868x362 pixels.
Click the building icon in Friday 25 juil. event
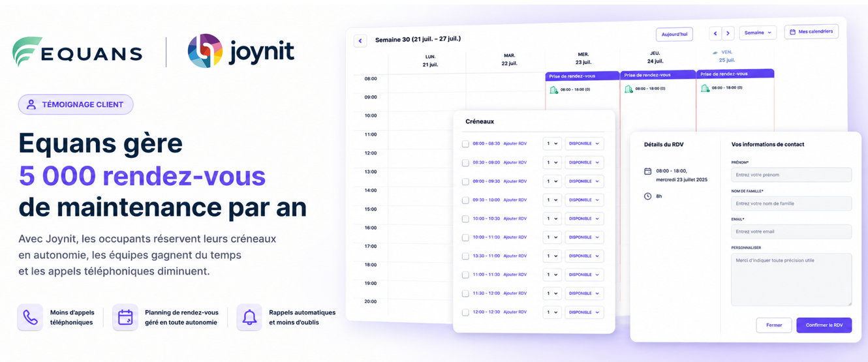click(705, 88)
